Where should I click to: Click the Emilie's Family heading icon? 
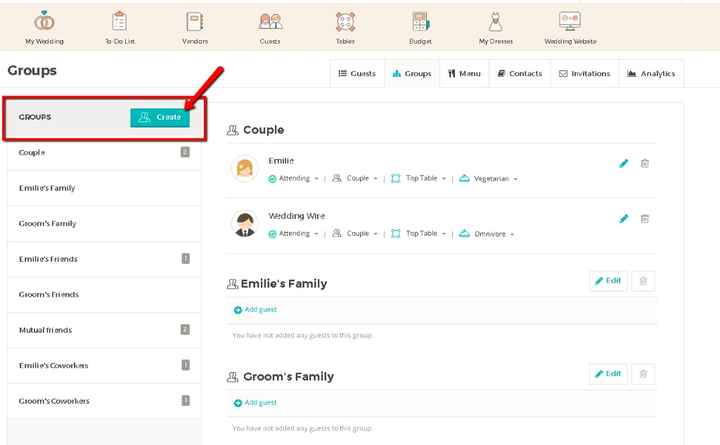click(232, 284)
